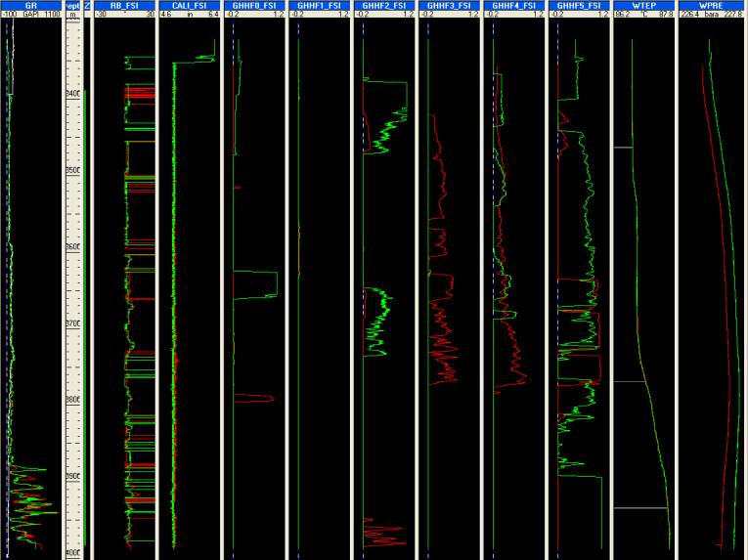Select the CALI_FSI track title
Viewport: 748px width, 560px height.
pyautogui.click(x=189, y=5)
